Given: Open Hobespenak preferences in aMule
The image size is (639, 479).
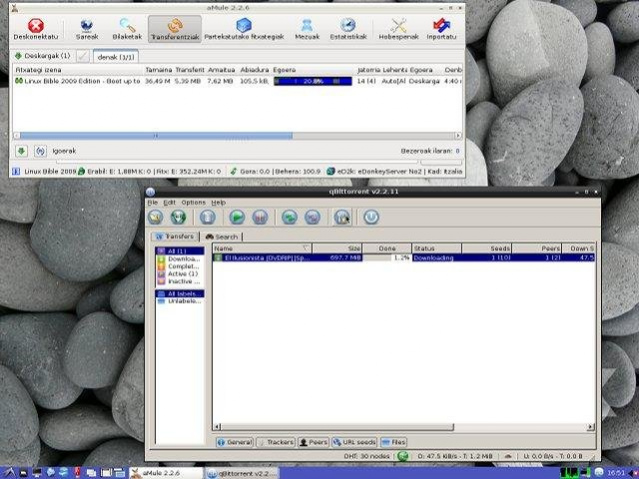Looking at the screenshot, I should click(x=397, y=29).
